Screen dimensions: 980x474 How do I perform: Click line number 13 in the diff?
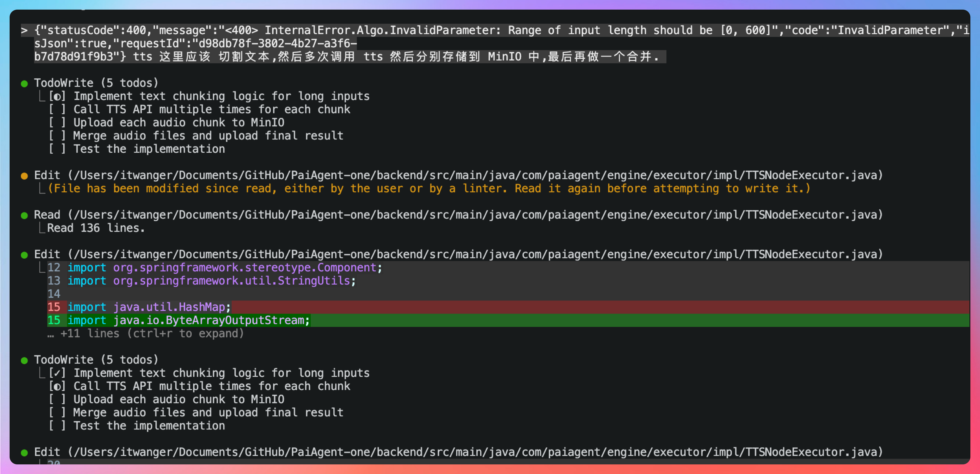point(54,281)
